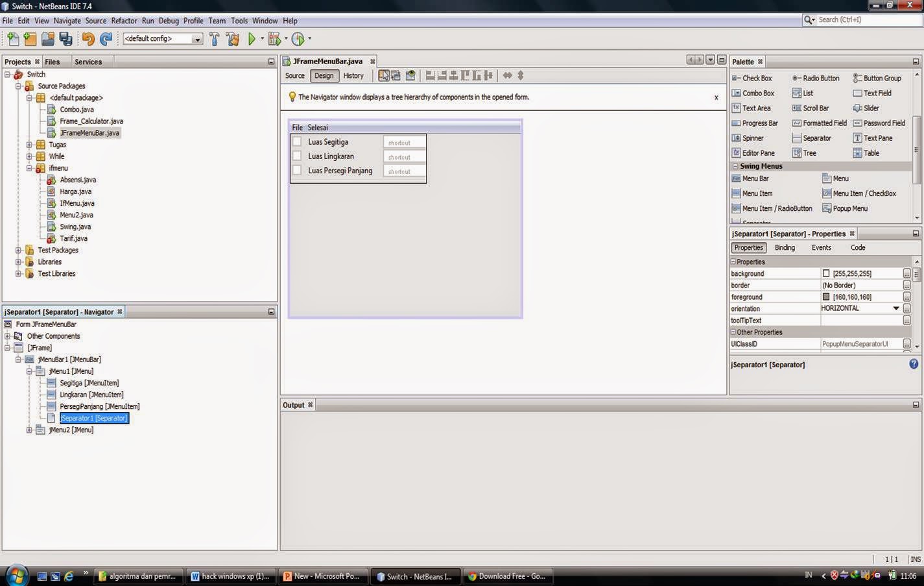Click the Change vertical resizability icon
924x586 pixels.
click(520, 76)
